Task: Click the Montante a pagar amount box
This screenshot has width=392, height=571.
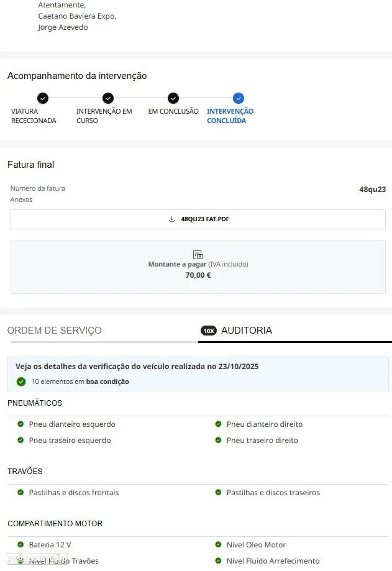Action: (x=198, y=267)
